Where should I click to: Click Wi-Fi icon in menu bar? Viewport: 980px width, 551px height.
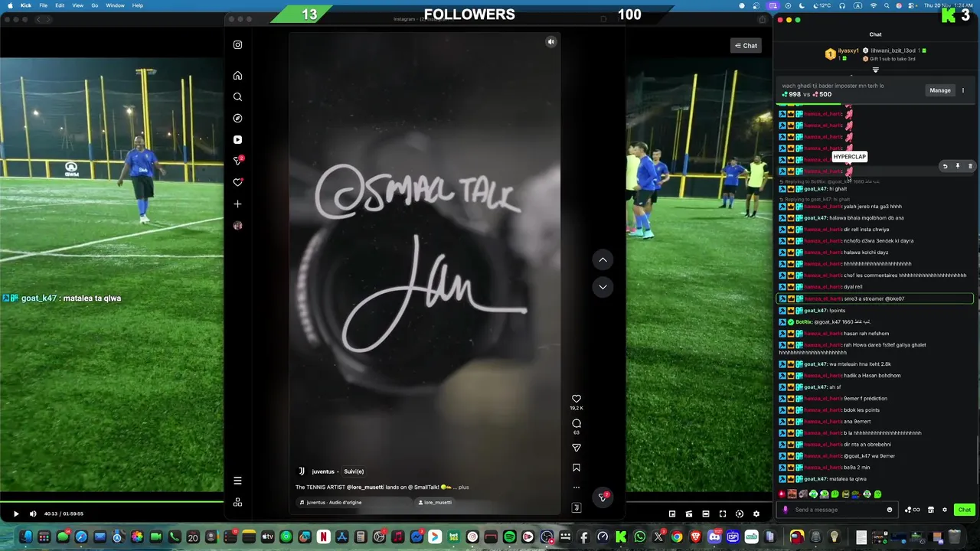[x=874, y=5]
